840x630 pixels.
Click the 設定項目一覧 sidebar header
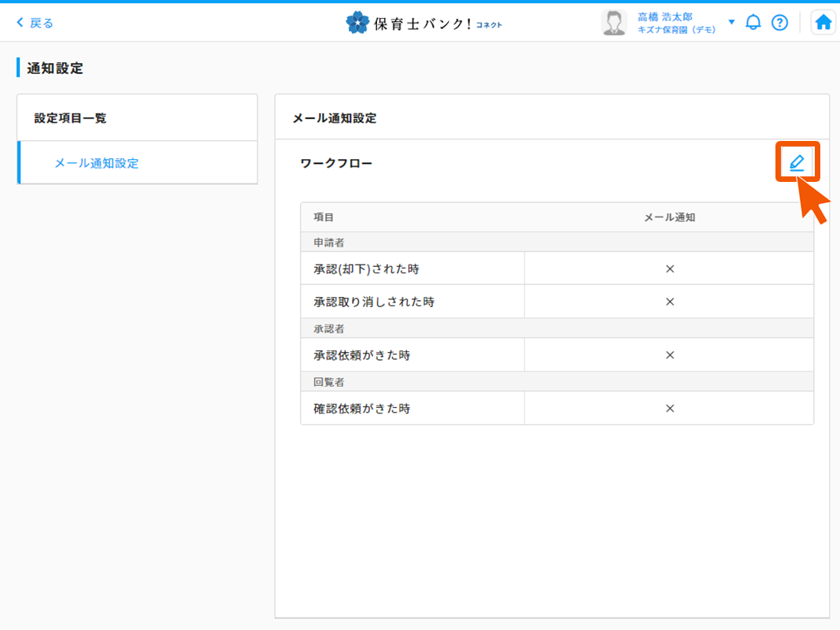tap(70, 118)
